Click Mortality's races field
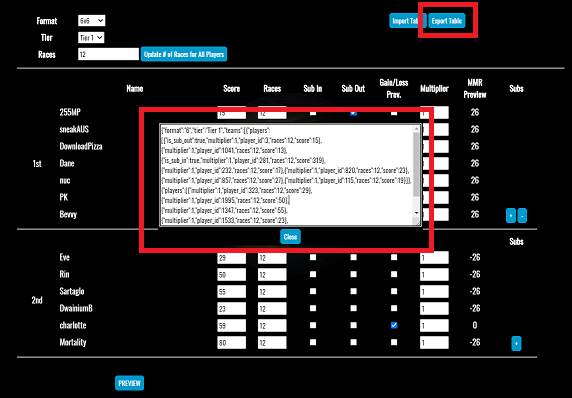Image resolution: width=572 pixels, height=398 pixels. [272, 343]
